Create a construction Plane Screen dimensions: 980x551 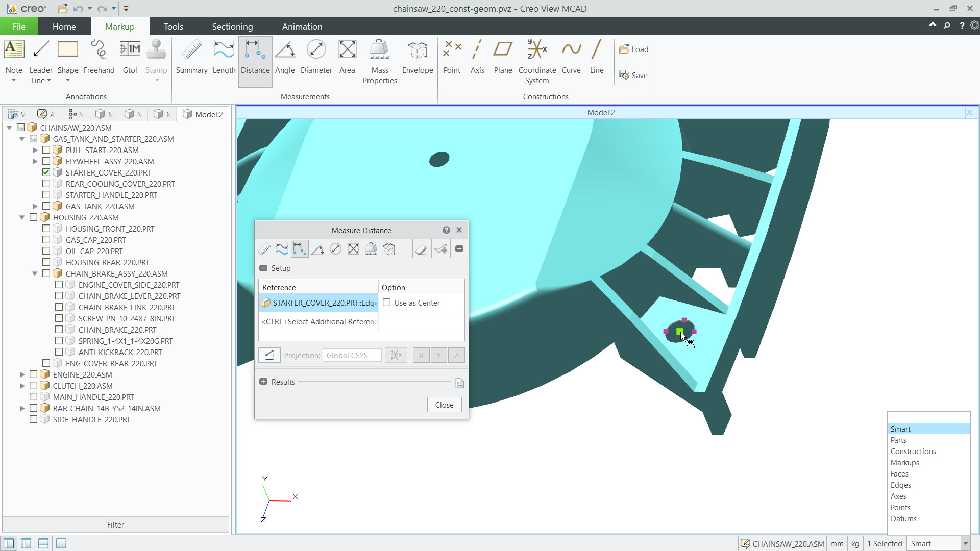[x=503, y=57]
